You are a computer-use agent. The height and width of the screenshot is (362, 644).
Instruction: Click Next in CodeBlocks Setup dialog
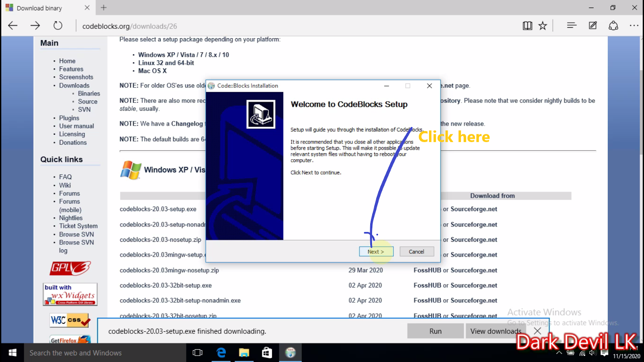(x=376, y=251)
